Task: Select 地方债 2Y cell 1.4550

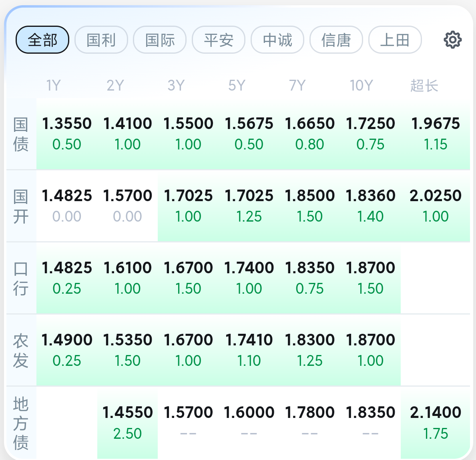Action: [127, 423]
